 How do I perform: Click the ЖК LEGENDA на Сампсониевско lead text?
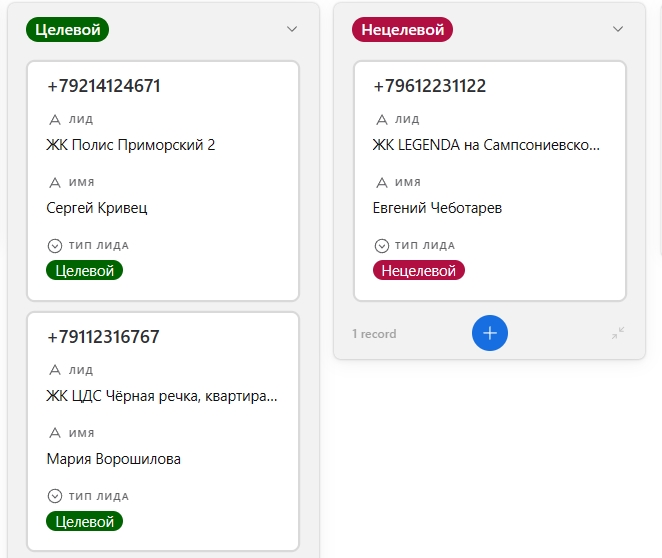(x=486, y=145)
